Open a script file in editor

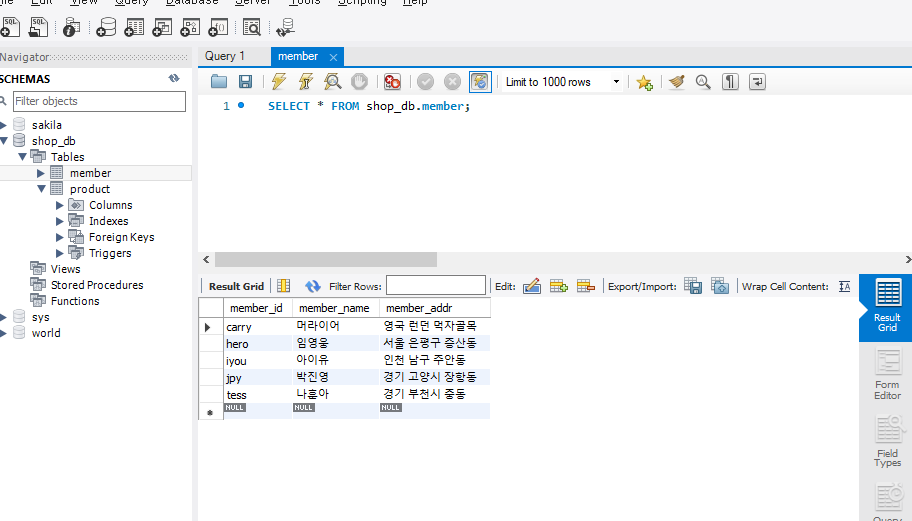pyautogui.click(x=219, y=81)
